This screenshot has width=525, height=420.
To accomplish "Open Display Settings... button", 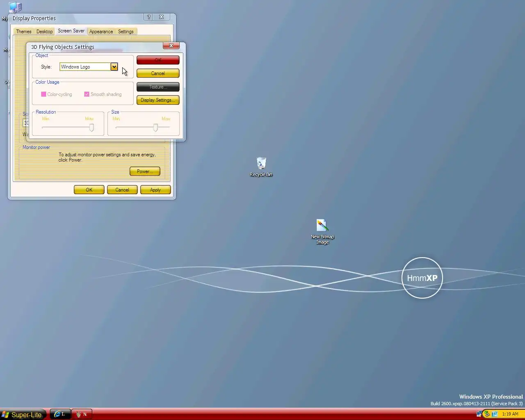I will (x=158, y=100).
